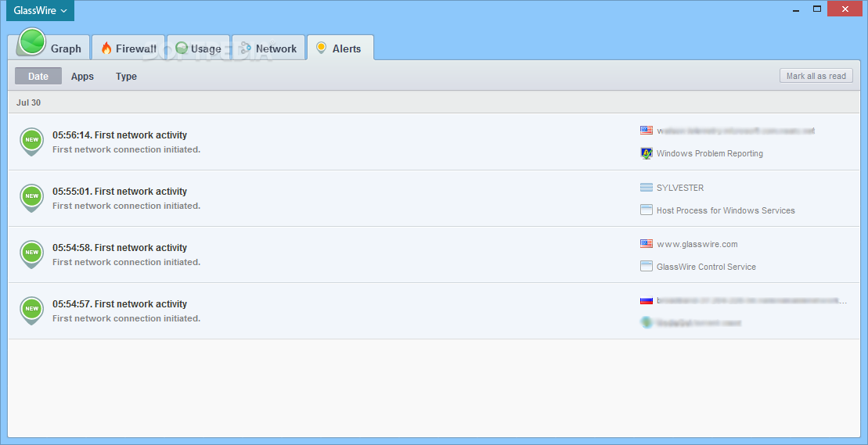Screen dimensions: 868x445
Task: Click the GlassWire Control Service label
Action: 706,267
